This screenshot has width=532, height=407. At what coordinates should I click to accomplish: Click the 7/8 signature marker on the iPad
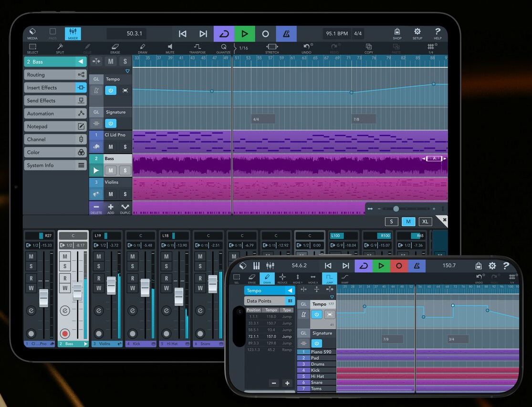tap(364, 119)
